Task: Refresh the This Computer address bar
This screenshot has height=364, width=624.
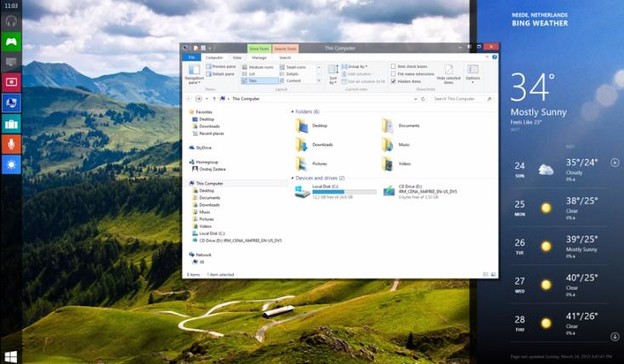Action: click(x=423, y=99)
